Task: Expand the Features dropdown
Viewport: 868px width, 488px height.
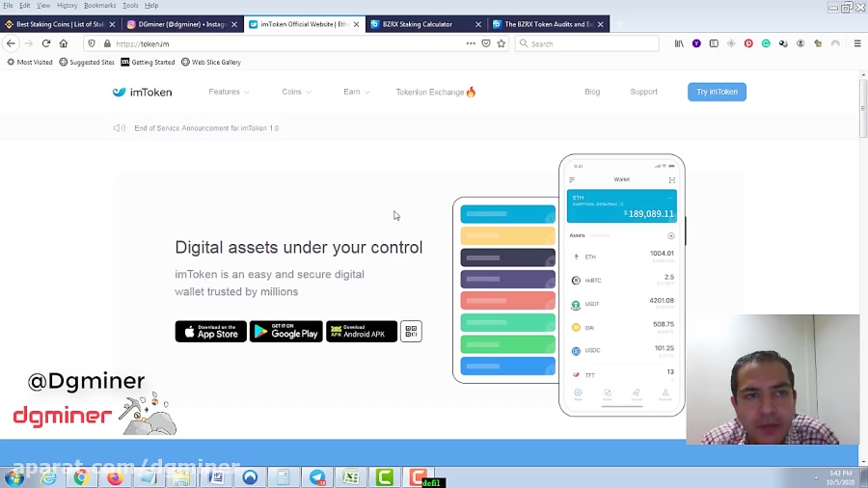Action: 229,92
